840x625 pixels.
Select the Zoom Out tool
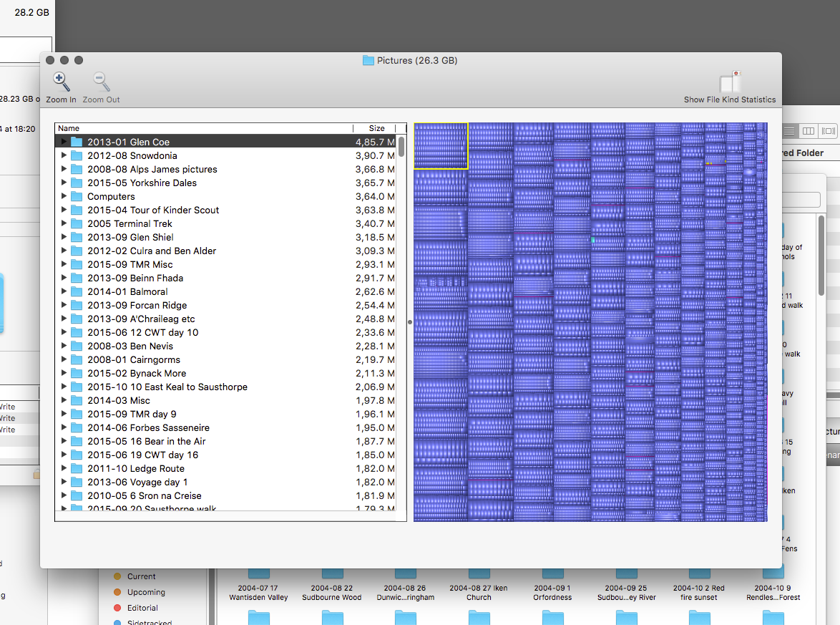click(x=100, y=81)
